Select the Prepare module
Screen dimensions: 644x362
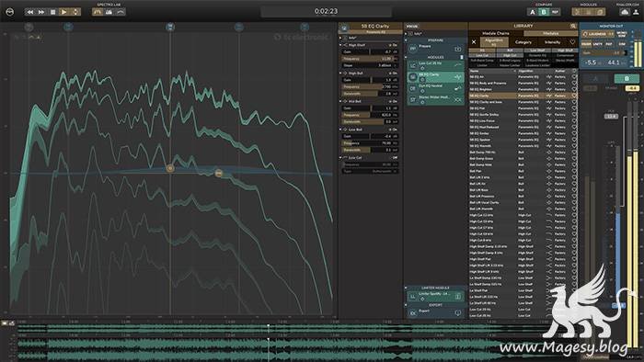[x=435, y=49]
